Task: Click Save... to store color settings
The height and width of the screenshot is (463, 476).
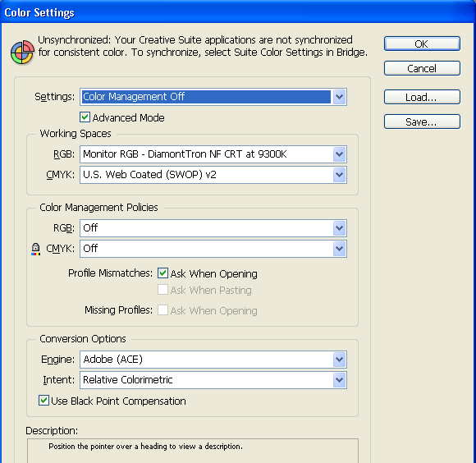Action: [422, 121]
